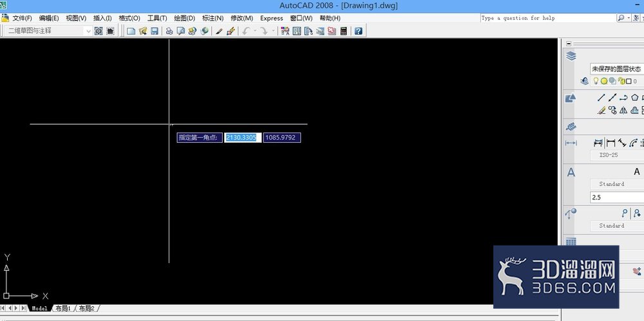Save the drawing with the floppy icon
644x321 pixels.
[x=155, y=31]
